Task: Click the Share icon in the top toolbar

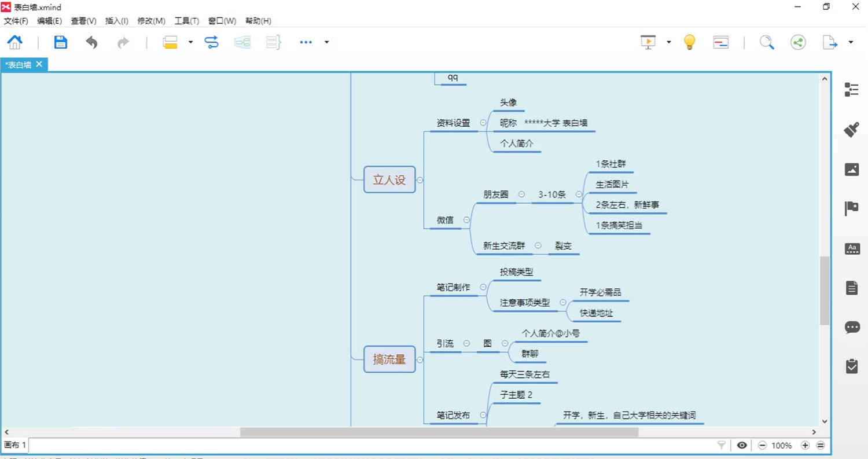Action: point(797,42)
